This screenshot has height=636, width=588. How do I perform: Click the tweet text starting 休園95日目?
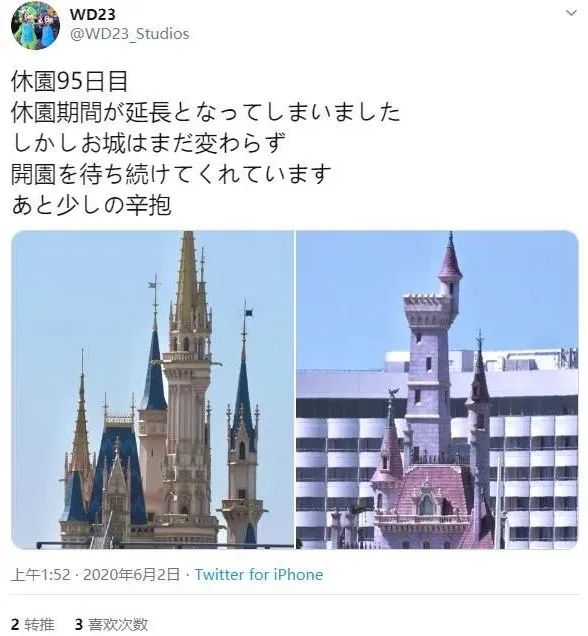tap(205, 143)
